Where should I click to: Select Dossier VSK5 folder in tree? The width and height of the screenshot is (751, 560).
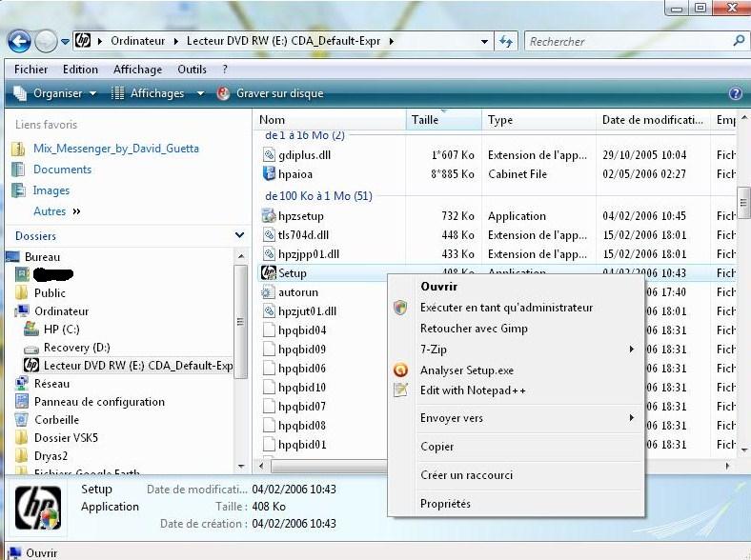click(66, 438)
